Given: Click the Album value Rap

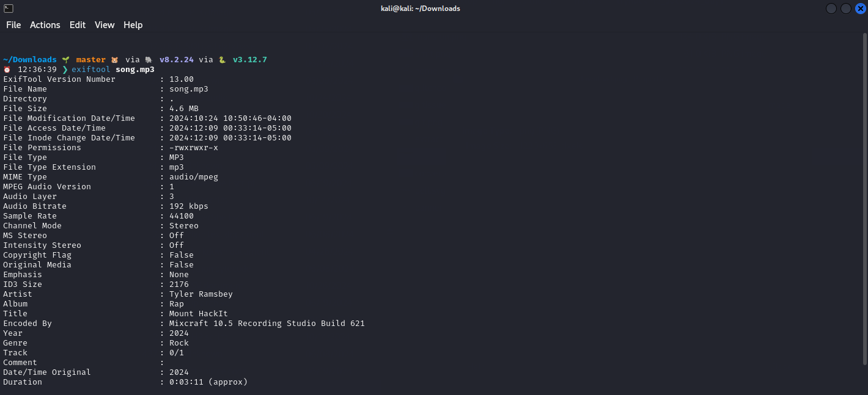Looking at the screenshot, I should coord(177,304).
